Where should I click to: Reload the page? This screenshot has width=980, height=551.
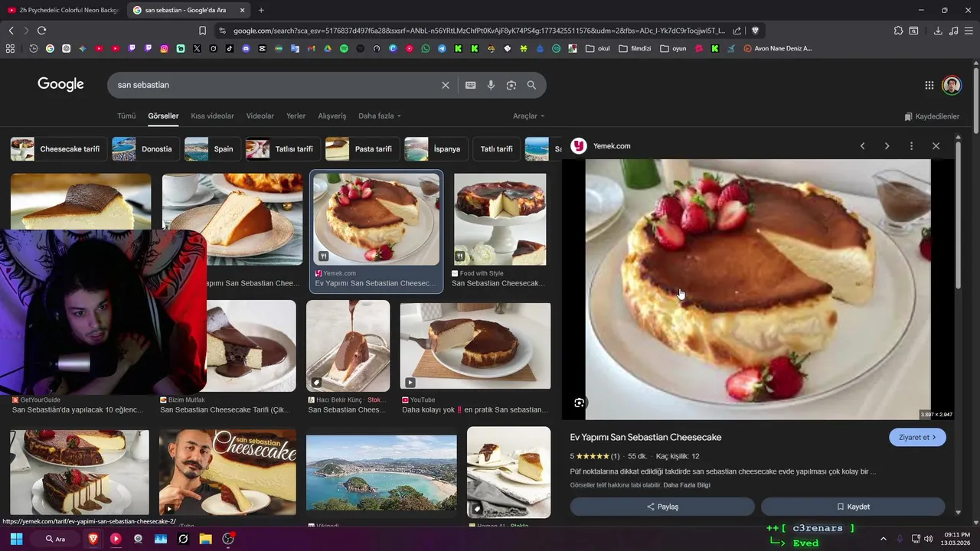(41, 31)
